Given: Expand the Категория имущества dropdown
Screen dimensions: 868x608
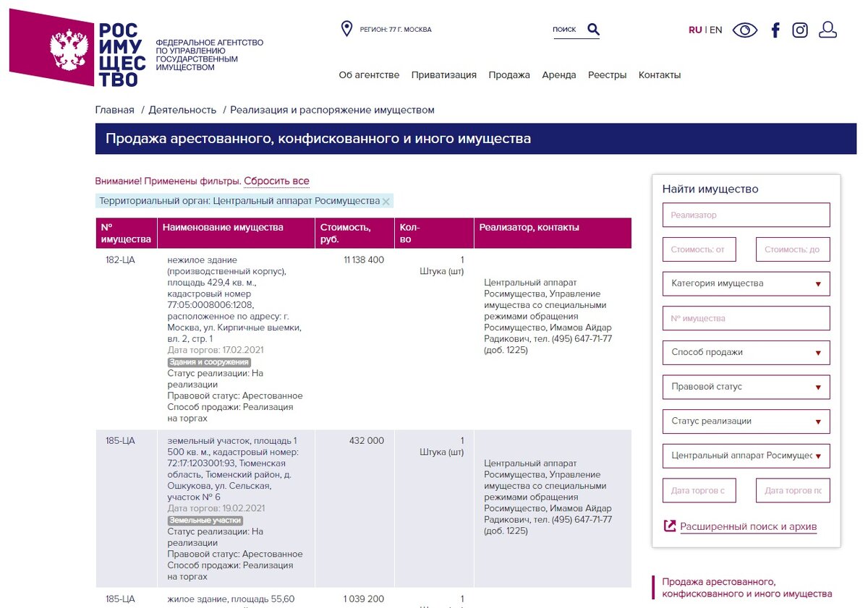Looking at the screenshot, I should coord(746,283).
